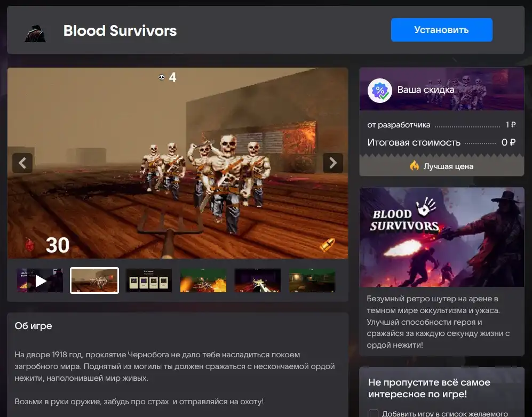
Task: Show the previous screenshot with left arrow
Action: tap(22, 163)
